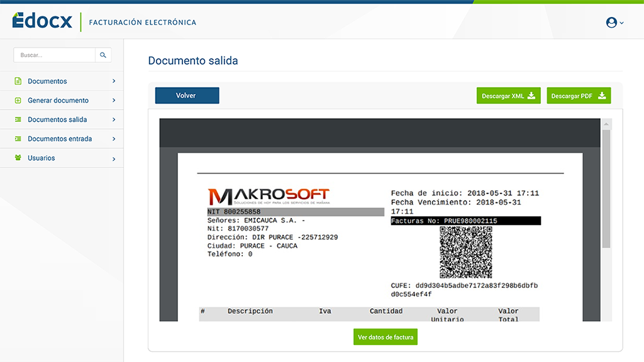Click the Cantidad column header
The width and height of the screenshot is (644, 362).
click(386, 311)
